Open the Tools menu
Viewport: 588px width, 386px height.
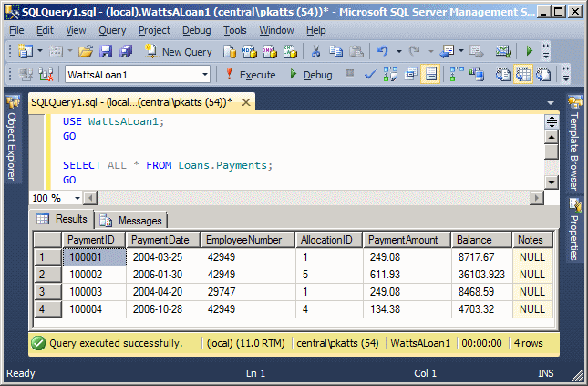pyautogui.click(x=235, y=30)
